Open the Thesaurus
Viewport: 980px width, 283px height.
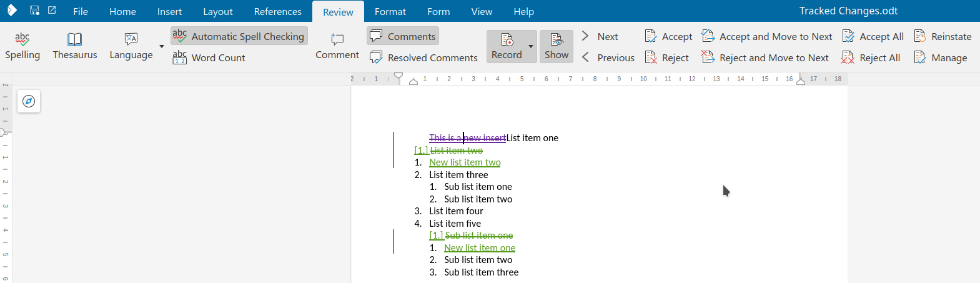point(75,46)
